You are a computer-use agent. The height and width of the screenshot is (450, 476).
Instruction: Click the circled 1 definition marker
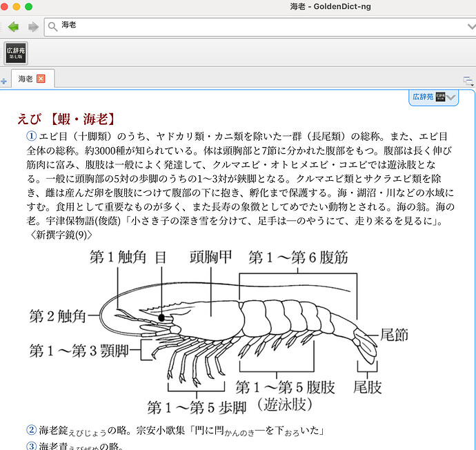tap(31, 136)
